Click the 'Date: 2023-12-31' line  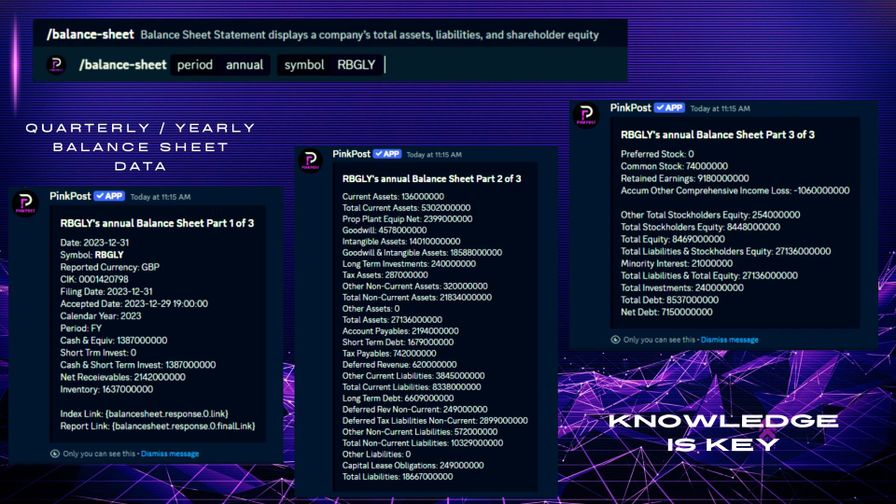94,243
